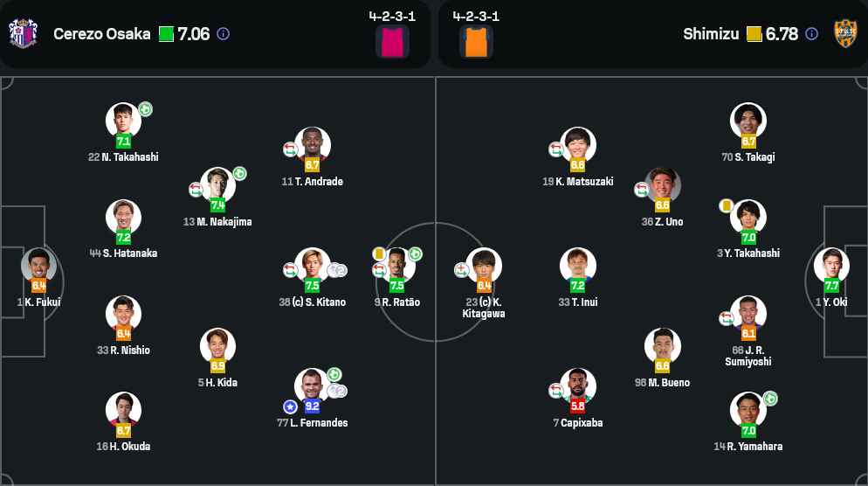The height and width of the screenshot is (486, 868).
Task: Select goalkeeper K. Fukui's photo
Action: (38, 265)
